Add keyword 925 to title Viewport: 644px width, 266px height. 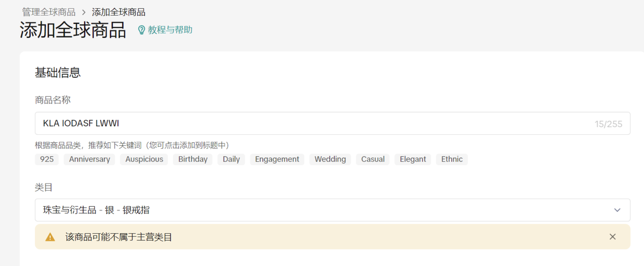(x=47, y=159)
